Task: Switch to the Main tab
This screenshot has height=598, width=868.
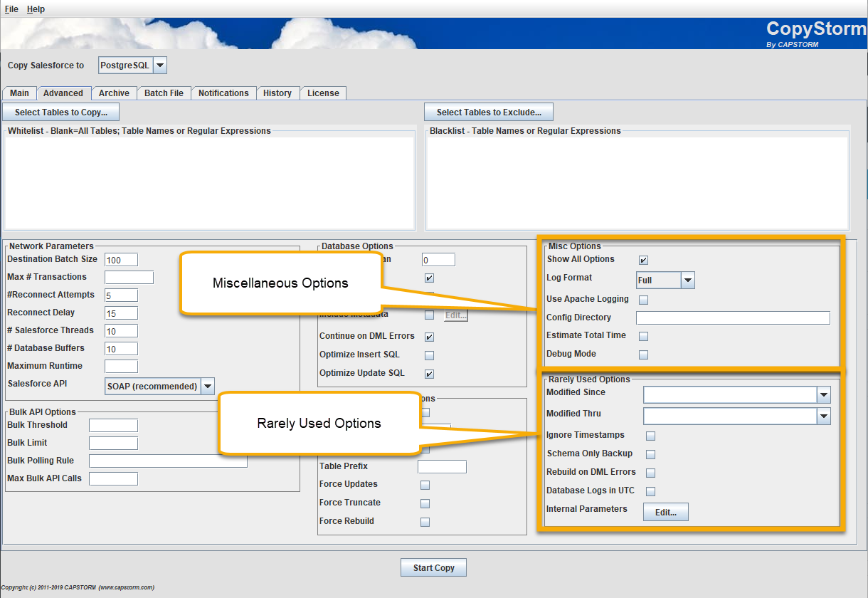Action: (x=19, y=93)
